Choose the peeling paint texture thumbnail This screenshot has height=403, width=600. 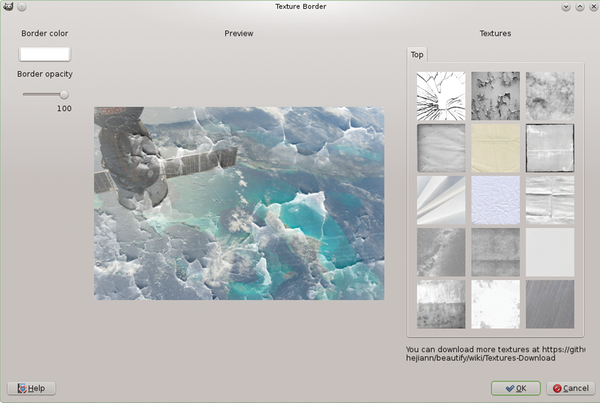point(495,96)
